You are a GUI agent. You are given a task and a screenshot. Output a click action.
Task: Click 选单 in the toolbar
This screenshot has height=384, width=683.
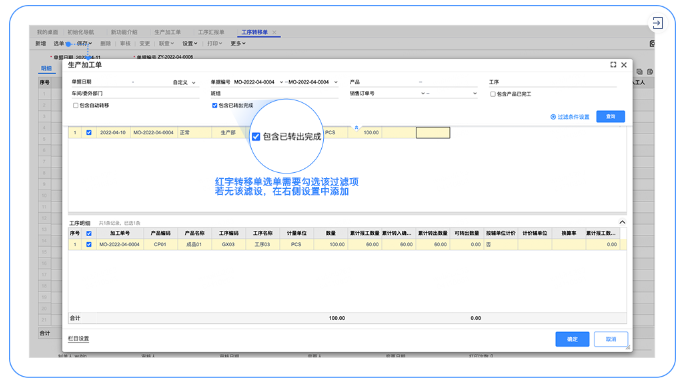coord(59,44)
